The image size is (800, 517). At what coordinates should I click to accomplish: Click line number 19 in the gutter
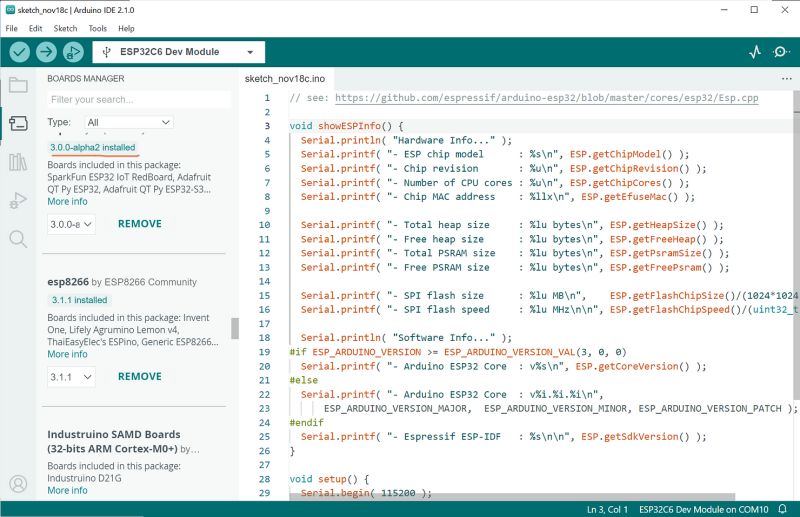tap(264, 352)
